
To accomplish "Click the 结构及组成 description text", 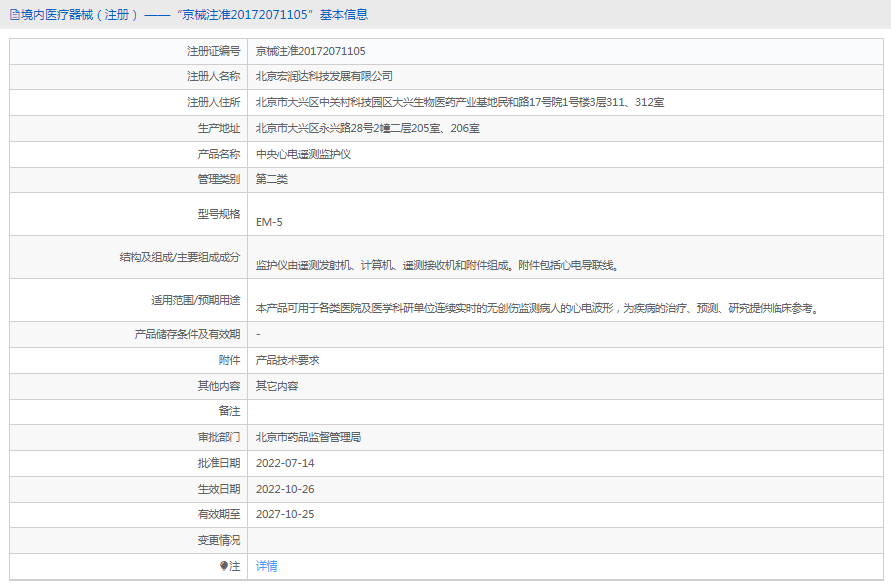I will 437,265.
